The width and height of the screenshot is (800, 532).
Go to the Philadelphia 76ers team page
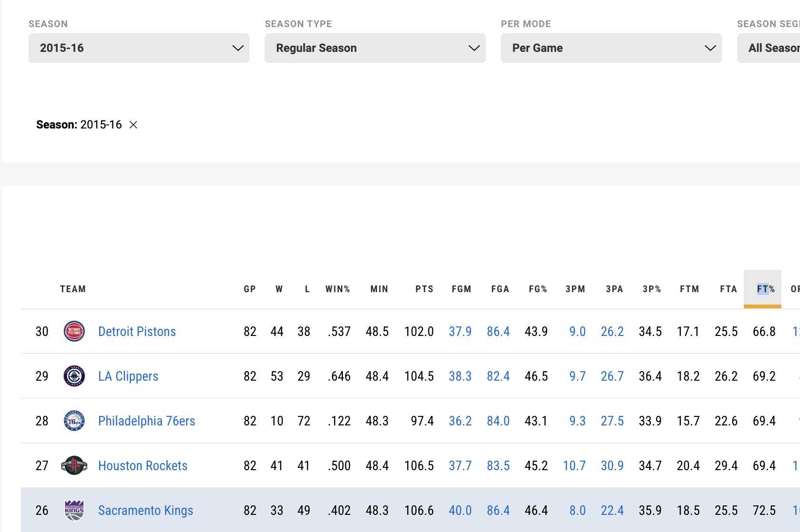(146, 421)
